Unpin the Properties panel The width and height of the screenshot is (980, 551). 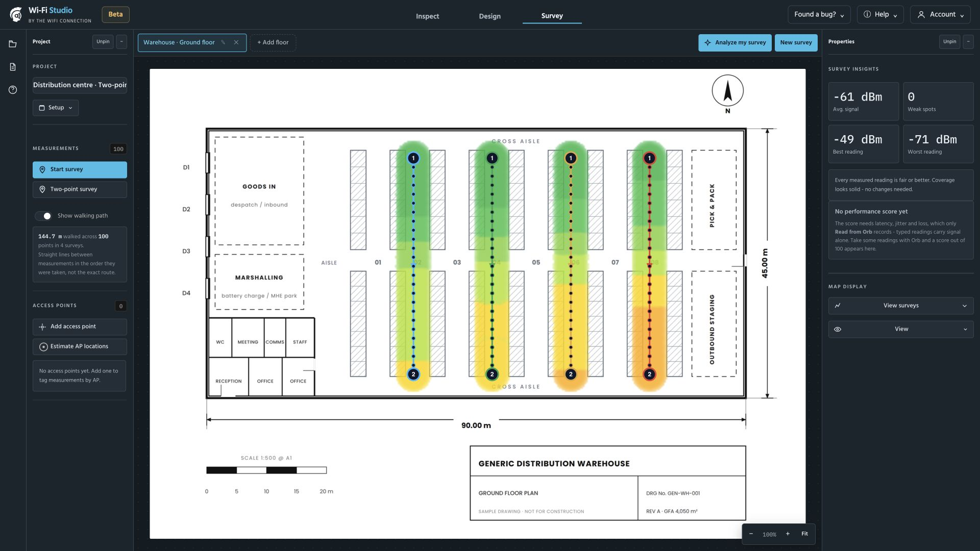pyautogui.click(x=949, y=42)
